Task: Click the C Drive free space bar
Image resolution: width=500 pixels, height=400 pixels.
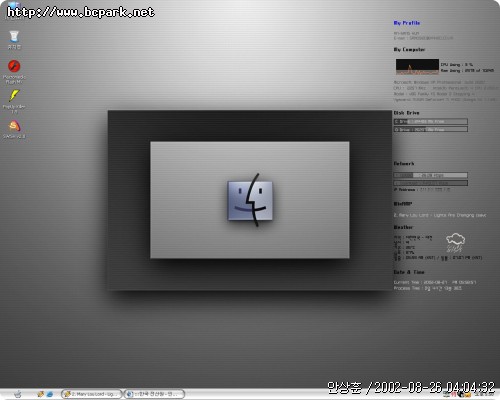Action: [x=431, y=121]
